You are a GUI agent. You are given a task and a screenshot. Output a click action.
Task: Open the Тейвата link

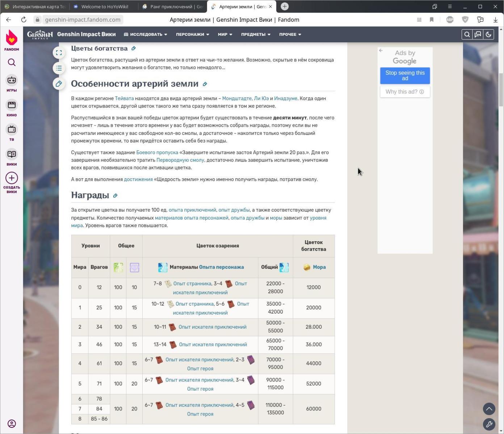coord(124,98)
